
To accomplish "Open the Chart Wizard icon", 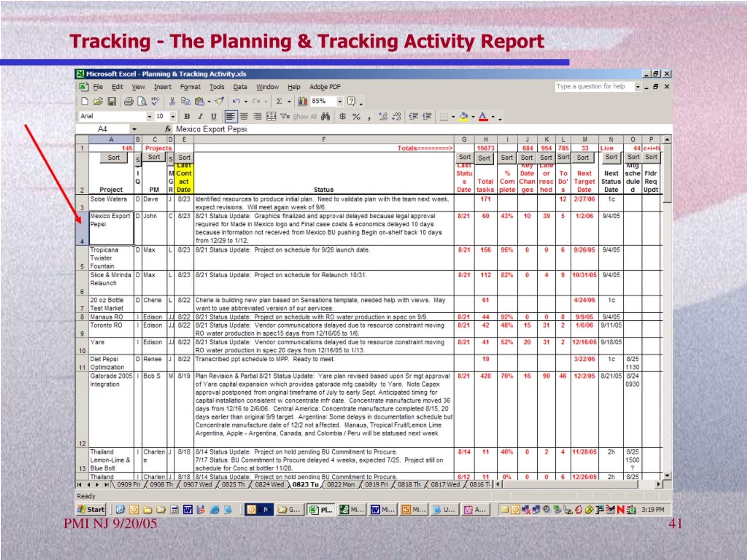I will [x=303, y=101].
